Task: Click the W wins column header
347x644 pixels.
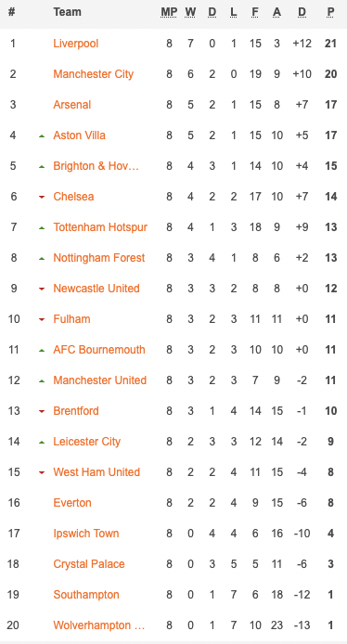Action: point(190,12)
